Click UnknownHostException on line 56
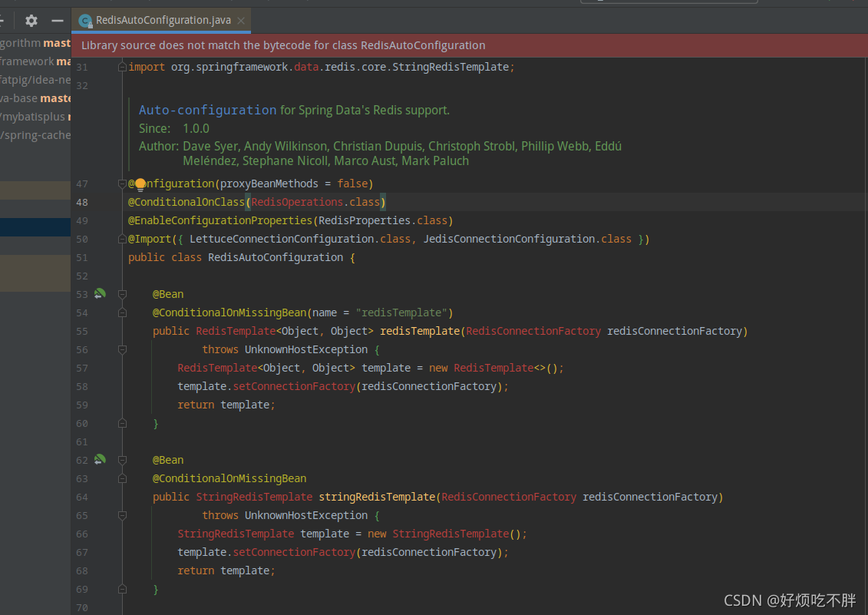The width and height of the screenshot is (868, 615). click(306, 349)
